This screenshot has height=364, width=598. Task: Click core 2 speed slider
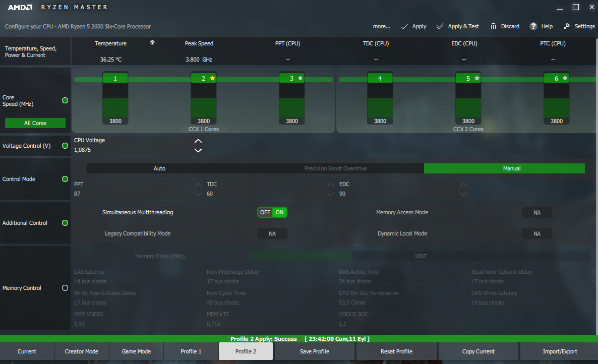point(203,98)
